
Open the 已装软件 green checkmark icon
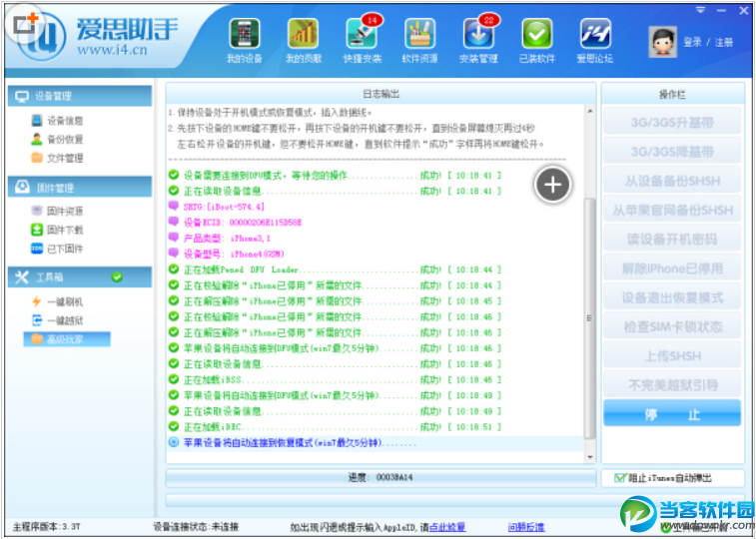pos(537,41)
